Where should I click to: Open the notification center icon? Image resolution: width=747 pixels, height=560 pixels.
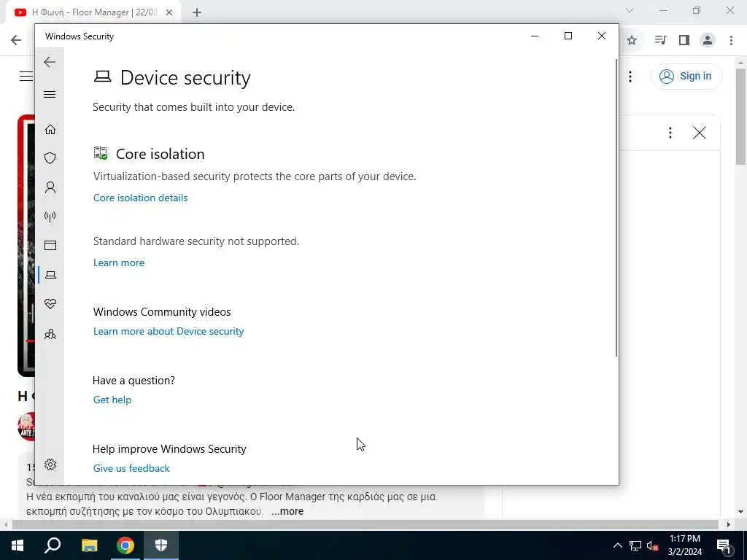pyautogui.click(x=724, y=545)
